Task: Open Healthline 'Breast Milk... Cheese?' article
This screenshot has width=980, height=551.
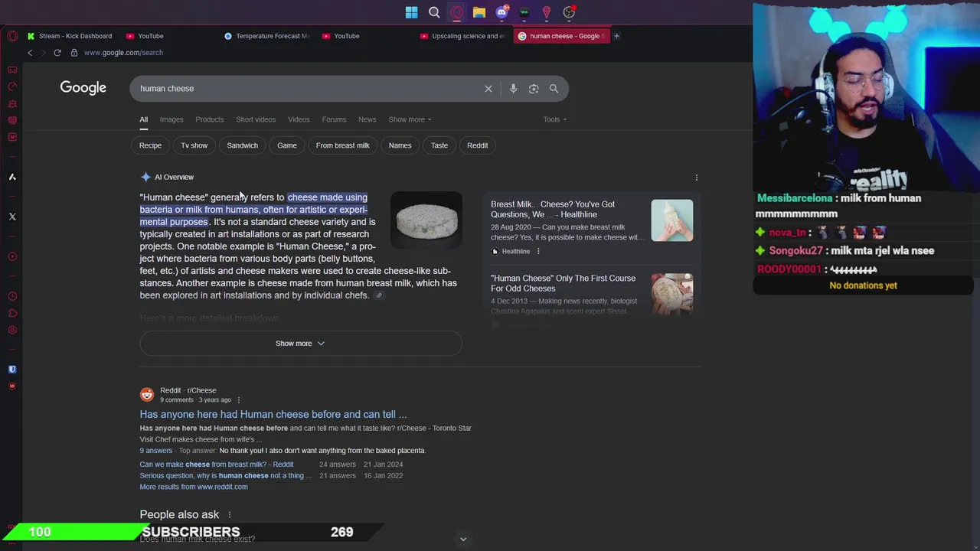Action: 553,210
